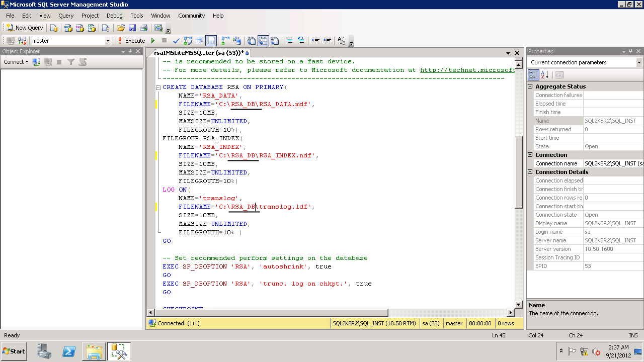This screenshot has height=362, width=644.
Task: Run the script with the Execute button
Action: point(131,41)
